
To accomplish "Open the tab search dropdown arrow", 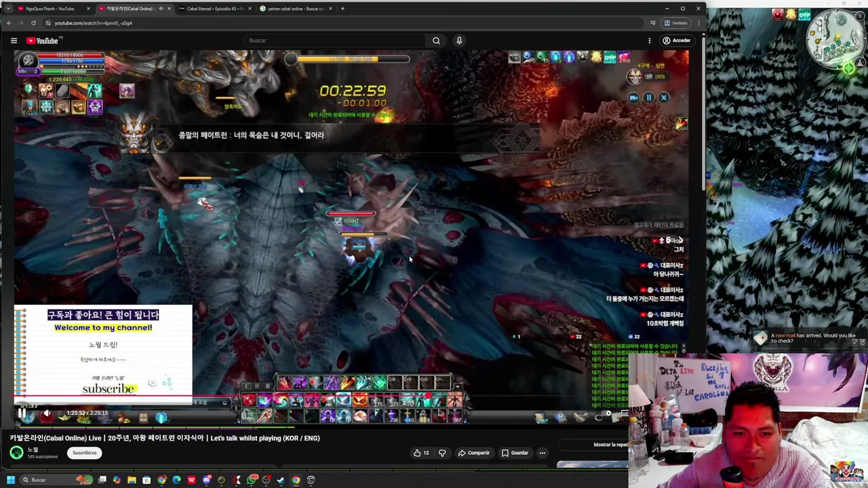I will coord(8,9).
